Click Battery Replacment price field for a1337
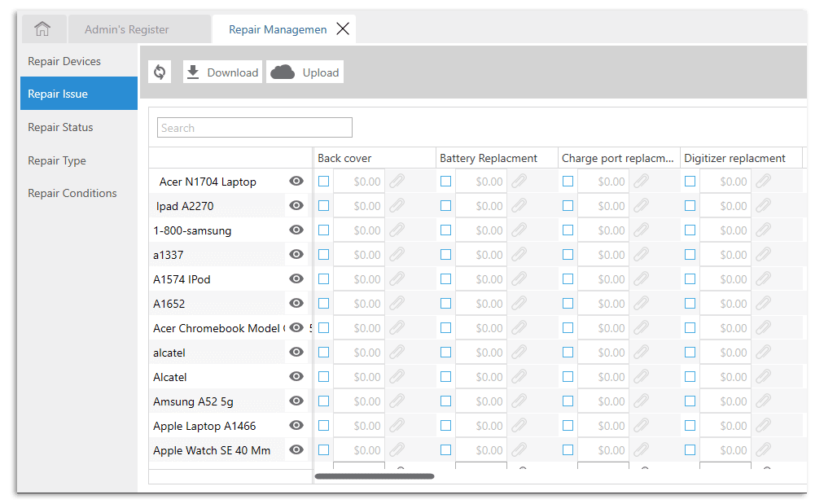 point(481,254)
